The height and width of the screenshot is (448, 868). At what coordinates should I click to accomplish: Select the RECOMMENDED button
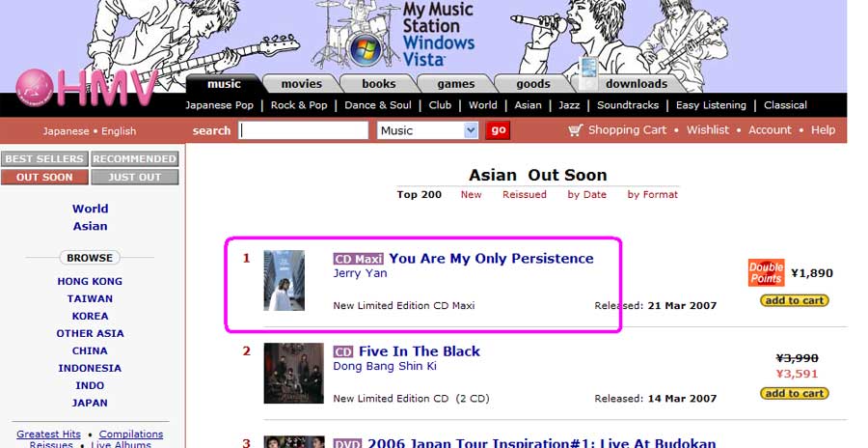134,158
